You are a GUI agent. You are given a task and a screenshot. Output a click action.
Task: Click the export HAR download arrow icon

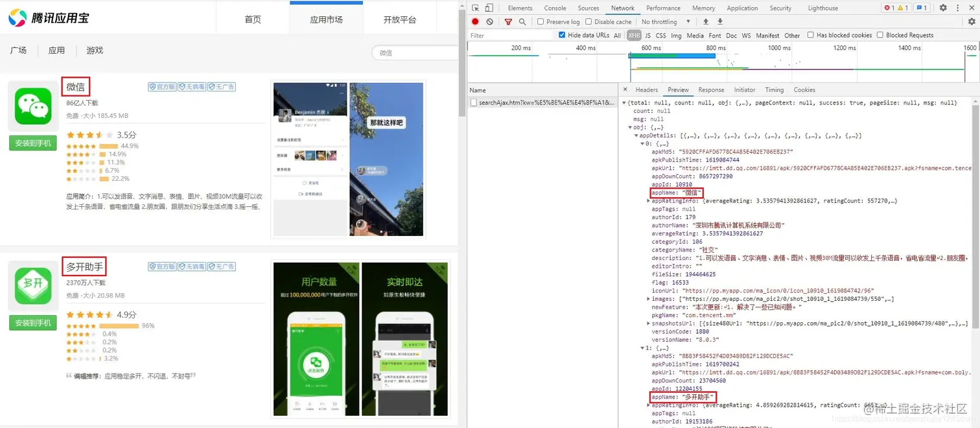[x=719, y=21]
